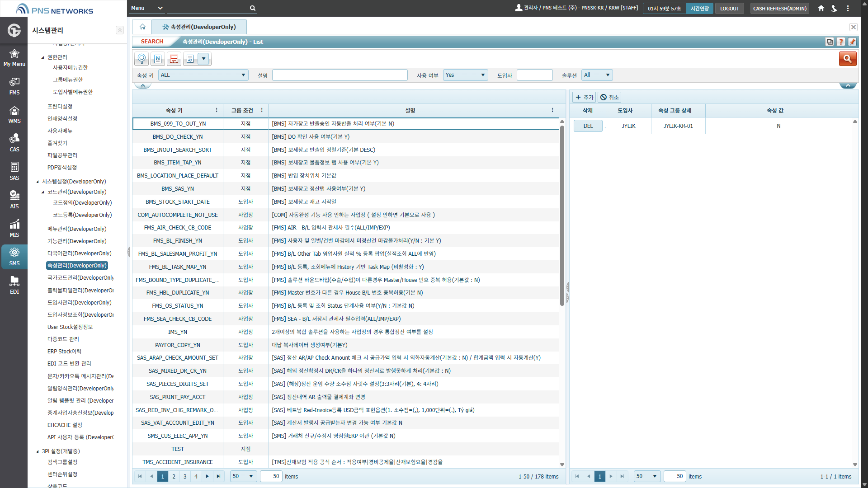Screen dimensions: 868x488
Task: Click the top bar home icon
Action: pyautogui.click(x=821, y=8)
